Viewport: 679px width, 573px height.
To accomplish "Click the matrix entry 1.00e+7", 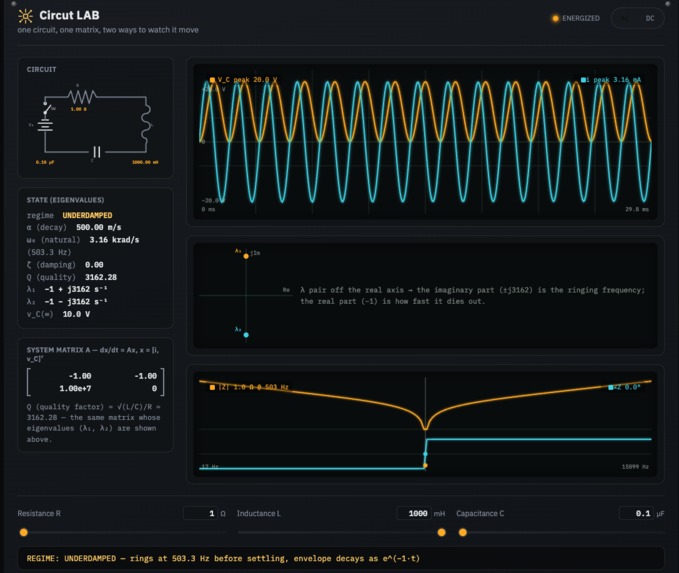I will [75, 388].
